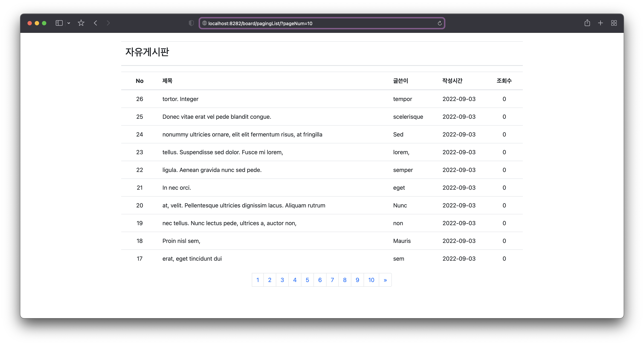The image size is (644, 345).
Task: Go to pagination page 8
Action: pyautogui.click(x=345, y=280)
